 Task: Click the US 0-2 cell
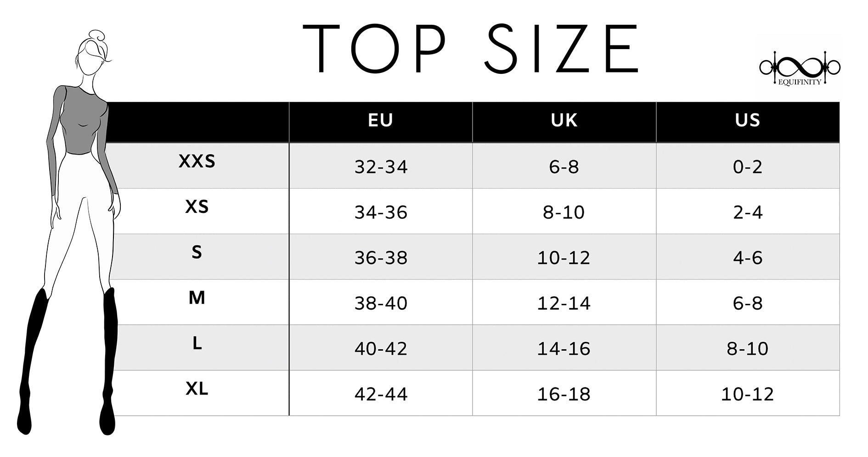[747, 167]
